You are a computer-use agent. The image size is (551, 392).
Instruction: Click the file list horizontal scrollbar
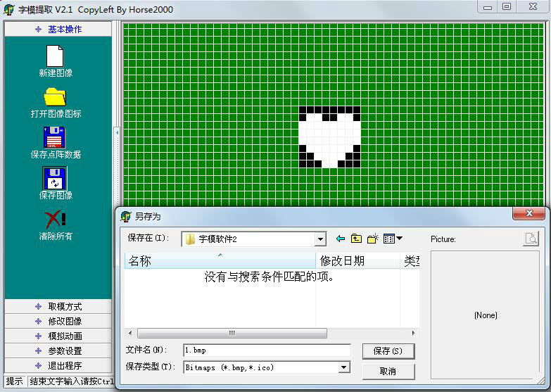[232, 334]
